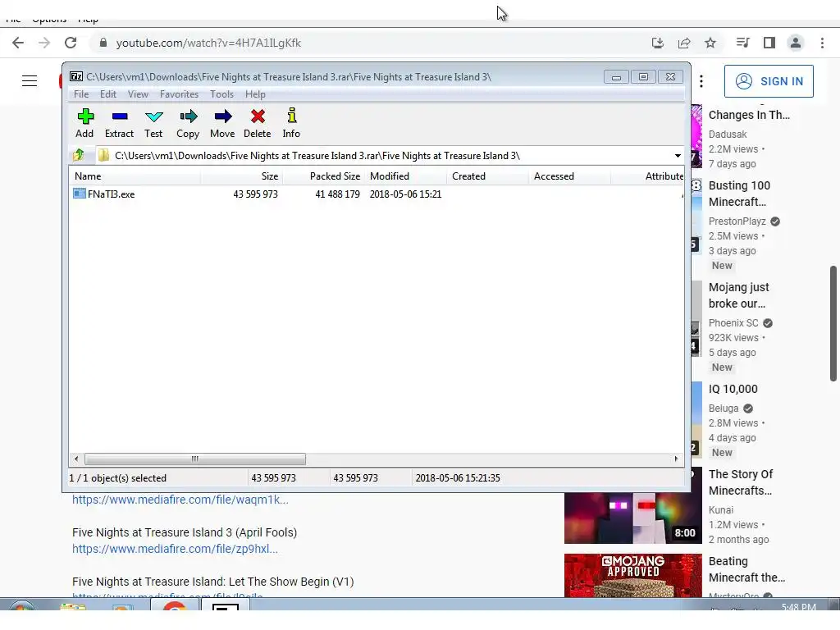Open Changes In Th... video title

[x=749, y=115]
